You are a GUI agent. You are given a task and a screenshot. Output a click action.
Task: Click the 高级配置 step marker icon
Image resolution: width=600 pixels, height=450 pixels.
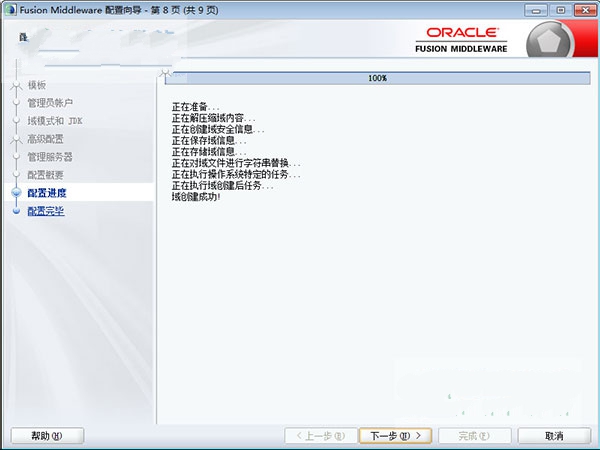click(16, 140)
